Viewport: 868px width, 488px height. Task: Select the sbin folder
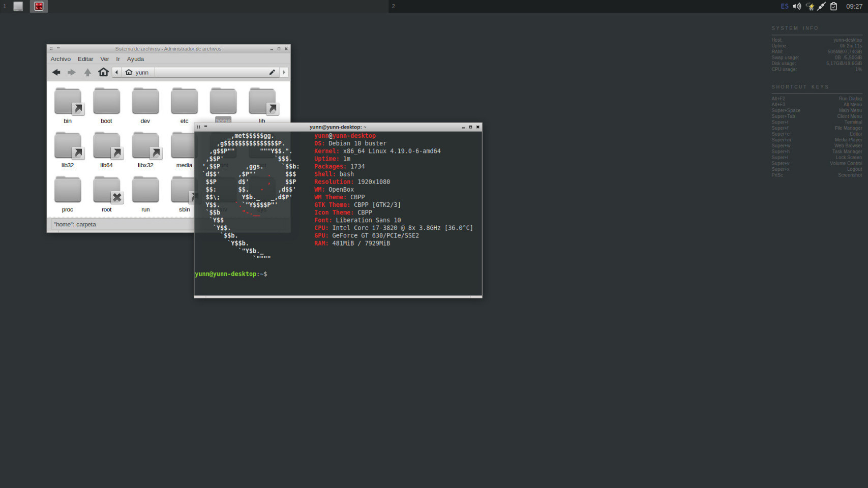tap(183, 194)
